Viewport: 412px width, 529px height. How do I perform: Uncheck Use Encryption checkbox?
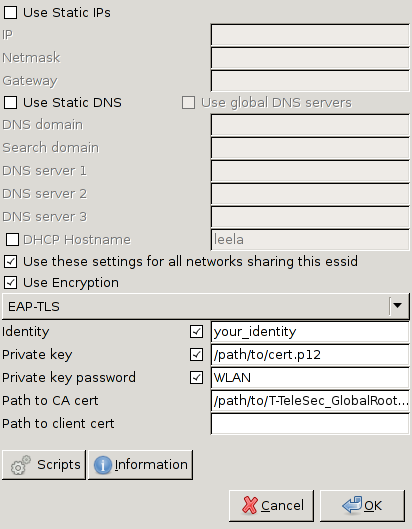pos(10,283)
